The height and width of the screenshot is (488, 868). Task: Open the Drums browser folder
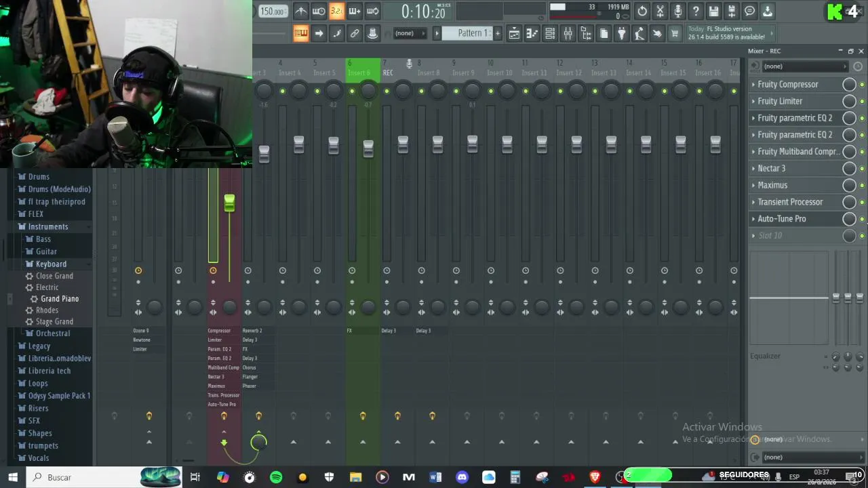point(39,176)
